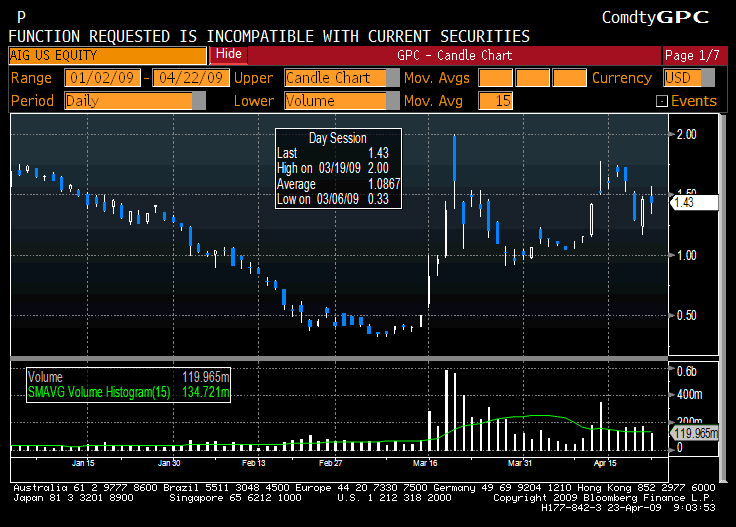The width and height of the screenshot is (736, 527).
Task: Toggle the Events checkbox
Action: pyautogui.click(x=661, y=101)
